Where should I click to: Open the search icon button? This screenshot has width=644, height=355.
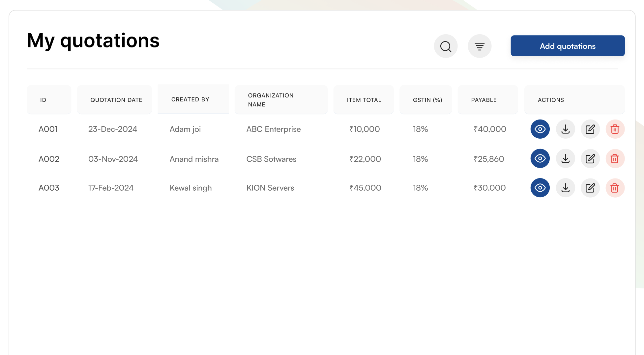point(446,46)
